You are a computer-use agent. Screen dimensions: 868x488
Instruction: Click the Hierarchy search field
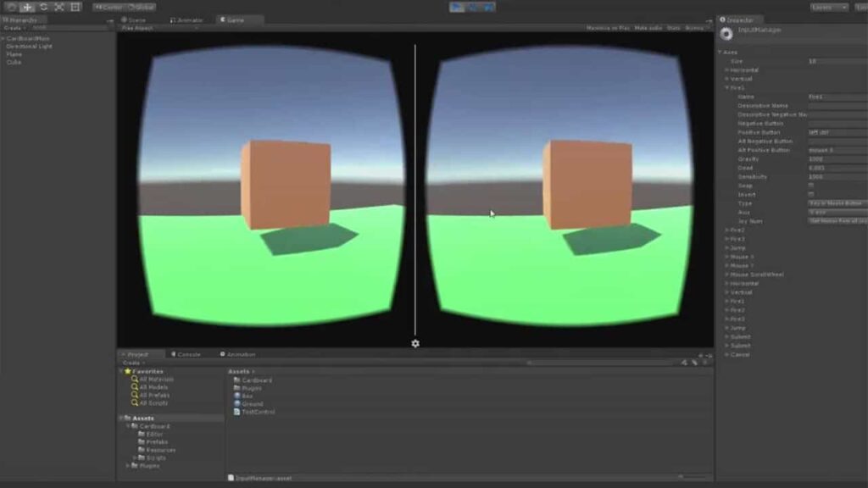(70, 28)
